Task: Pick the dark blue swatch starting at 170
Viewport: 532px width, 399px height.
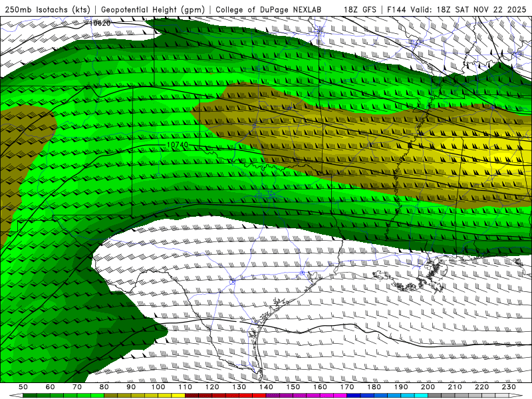Action: (354, 396)
